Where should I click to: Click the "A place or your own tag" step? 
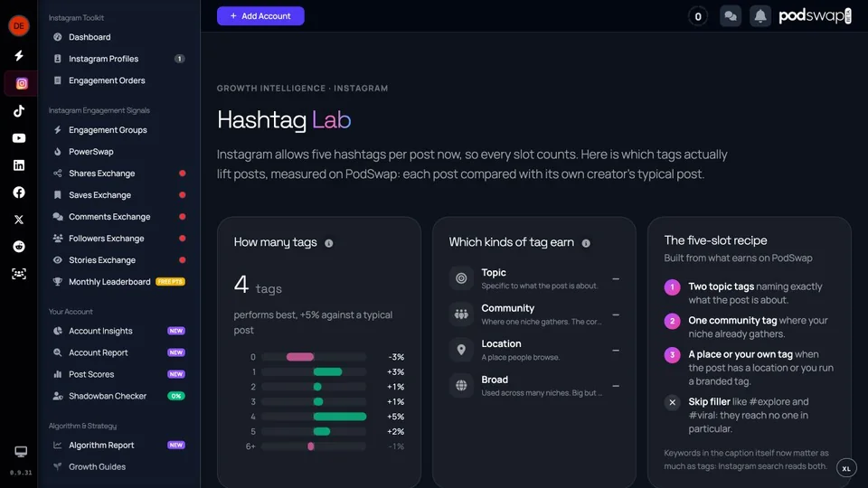click(750, 368)
